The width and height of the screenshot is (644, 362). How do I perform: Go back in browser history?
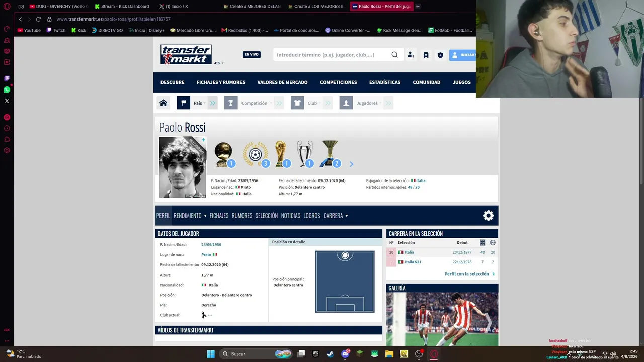coord(20,19)
